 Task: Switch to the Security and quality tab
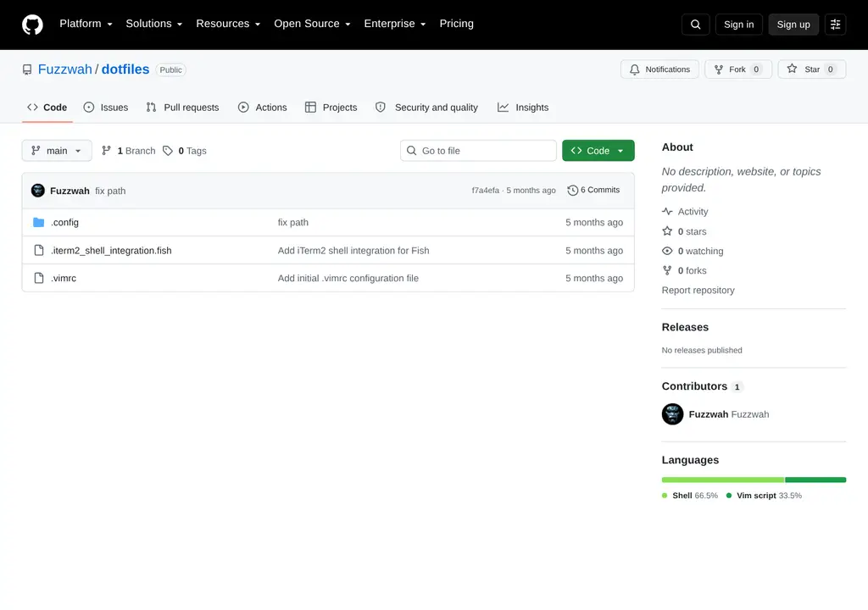tap(427, 108)
